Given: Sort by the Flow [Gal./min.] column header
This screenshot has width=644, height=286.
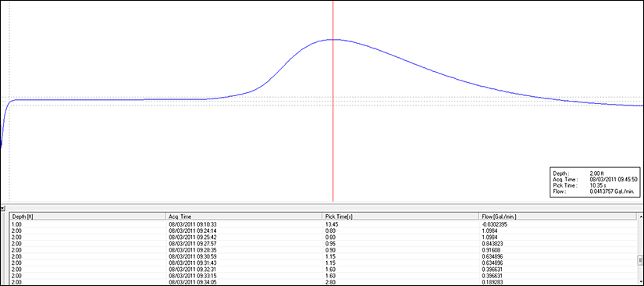Looking at the screenshot, I should click(558, 216).
